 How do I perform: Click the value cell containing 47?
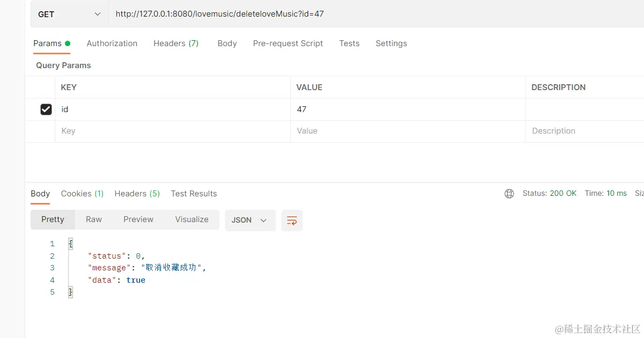[x=408, y=109]
